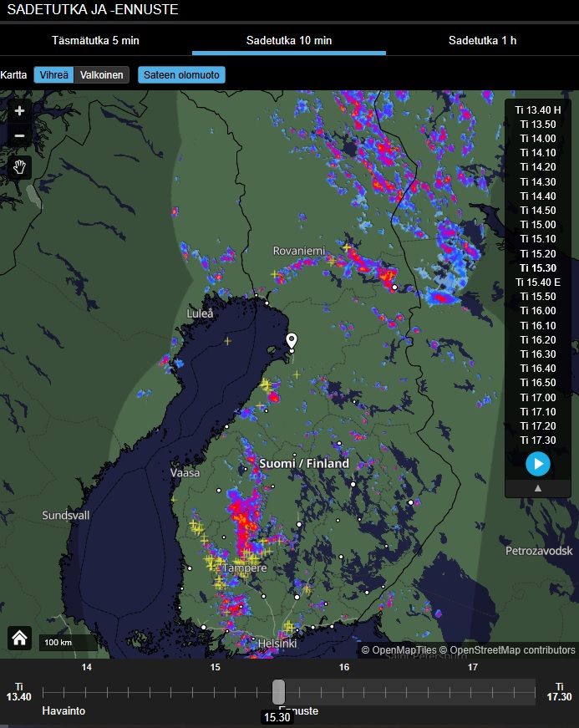Click Helsinki label on map
The width and height of the screenshot is (579, 728).
(277, 644)
